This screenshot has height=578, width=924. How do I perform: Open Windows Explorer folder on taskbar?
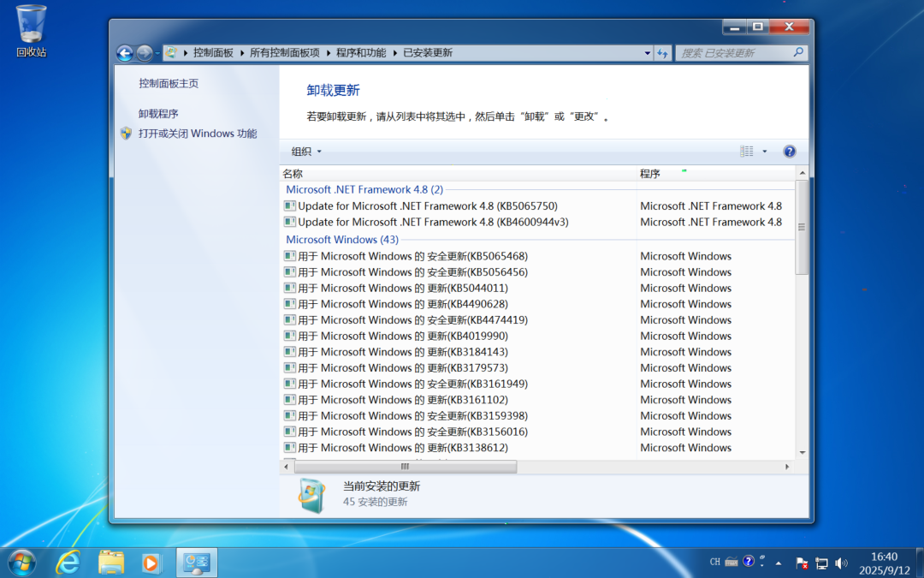(x=111, y=563)
